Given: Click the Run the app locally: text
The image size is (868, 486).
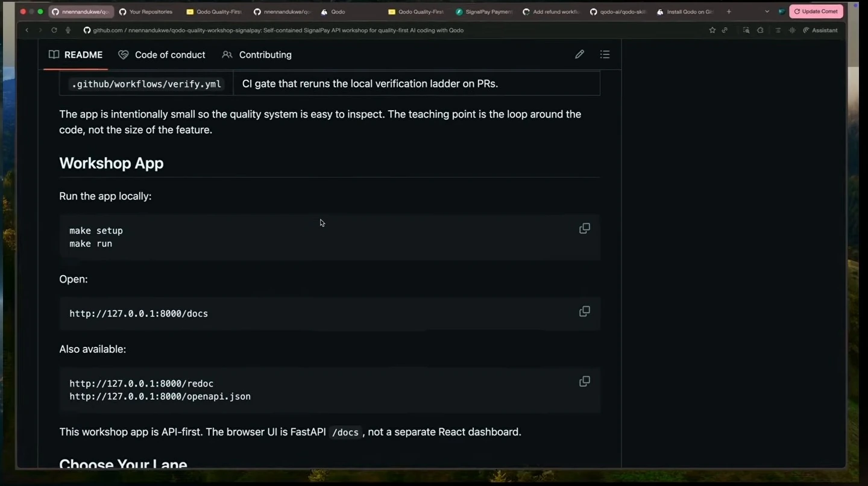Looking at the screenshot, I should point(105,196).
